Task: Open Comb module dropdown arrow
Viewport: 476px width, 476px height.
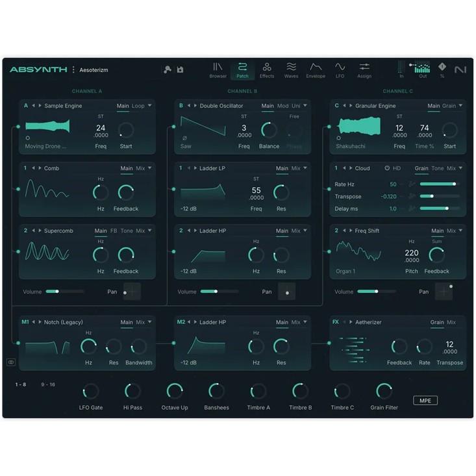Action: 149,168
